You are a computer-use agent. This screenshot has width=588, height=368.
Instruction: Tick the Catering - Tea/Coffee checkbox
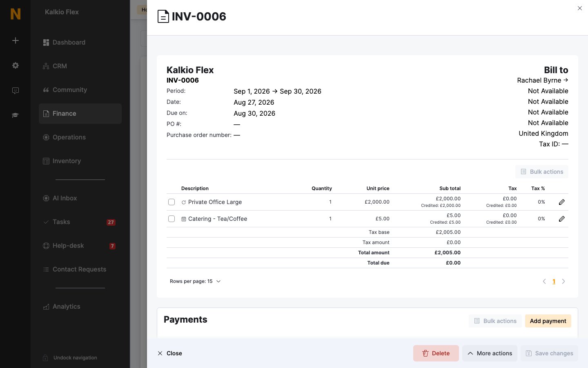click(x=171, y=219)
